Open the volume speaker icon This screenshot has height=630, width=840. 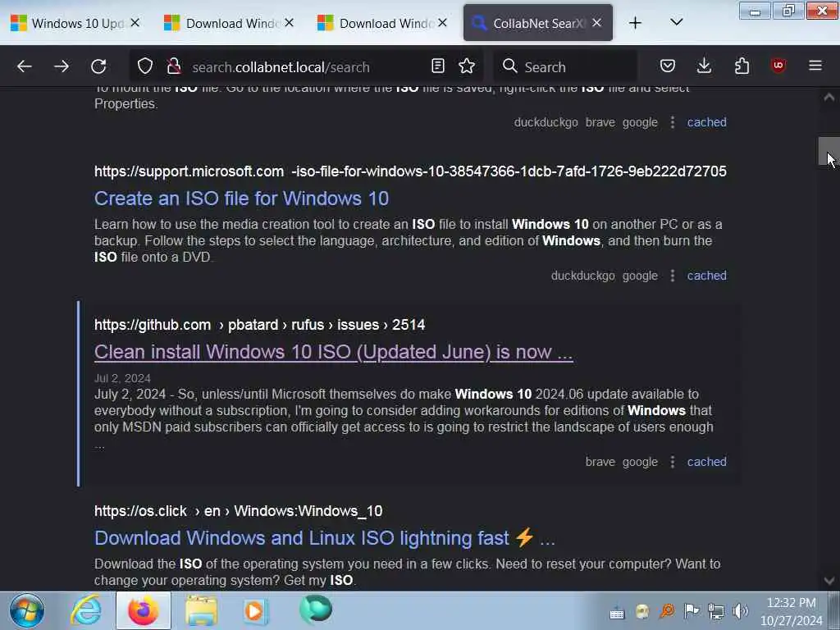(x=741, y=610)
